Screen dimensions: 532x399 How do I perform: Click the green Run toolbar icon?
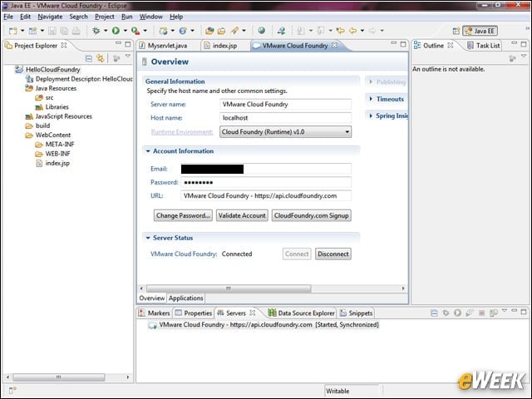click(116, 31)
